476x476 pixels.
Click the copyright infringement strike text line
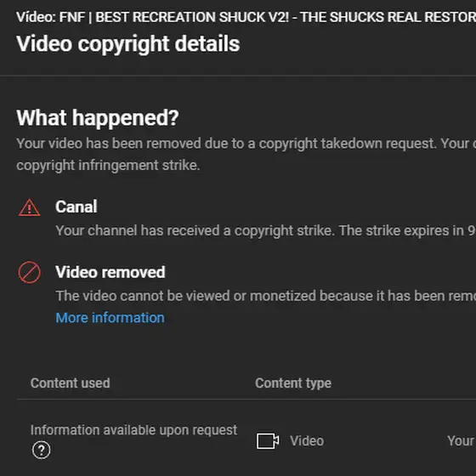point(108,166)
